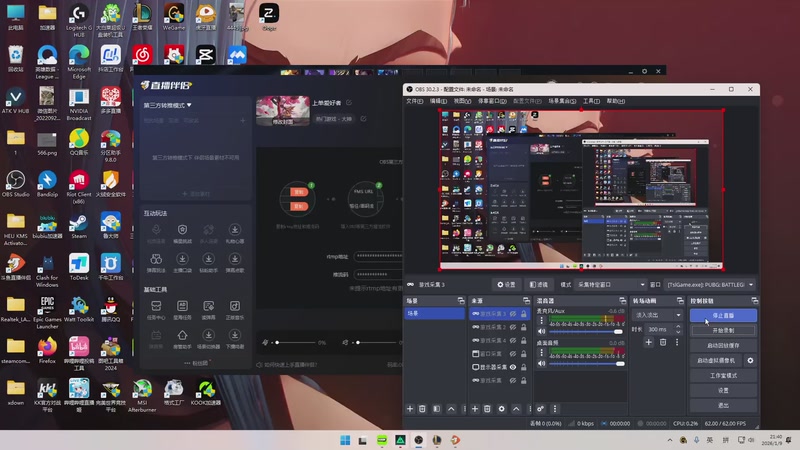
Task: Click OBS add source plus icon
Action: click(474, 409)
